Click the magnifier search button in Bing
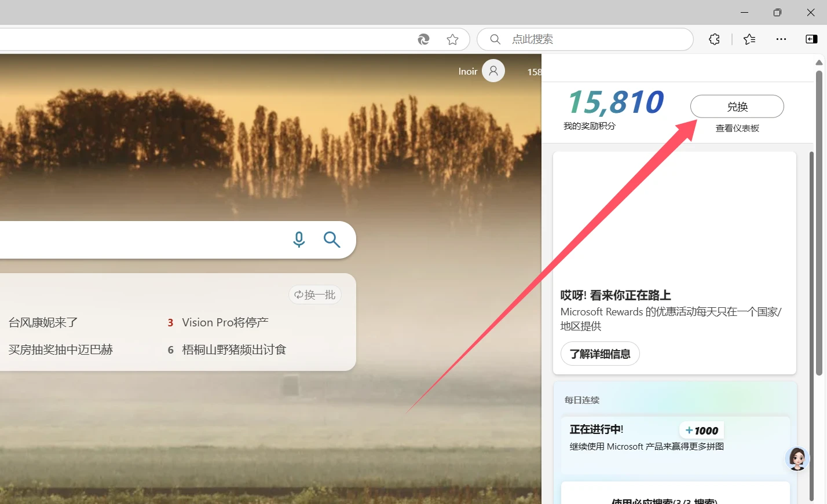 [332, 240]
